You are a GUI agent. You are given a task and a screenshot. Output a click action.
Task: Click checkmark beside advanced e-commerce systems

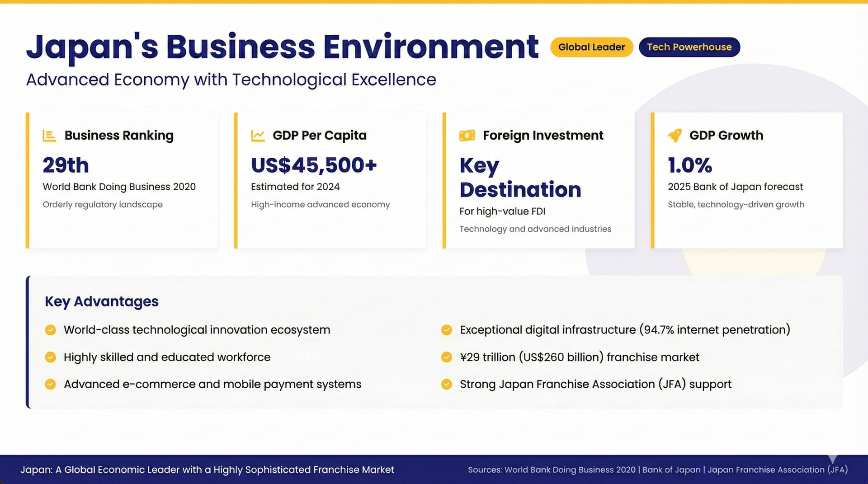(x=51, y=385)
